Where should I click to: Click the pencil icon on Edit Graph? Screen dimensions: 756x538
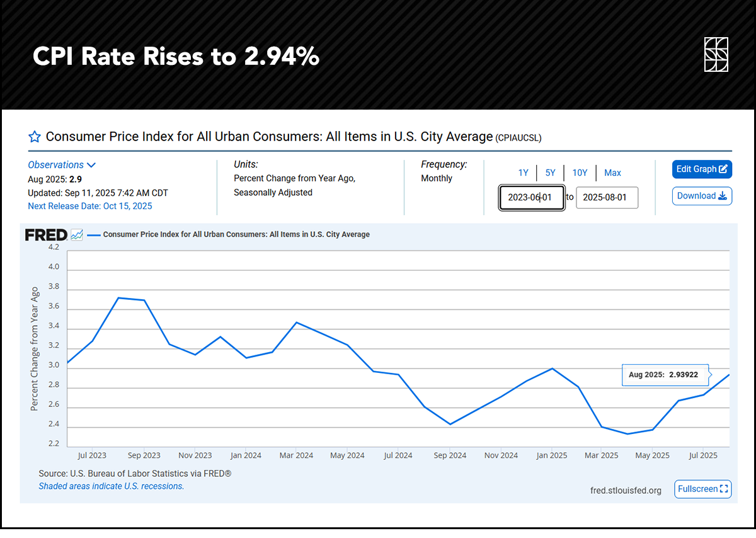click(723, 169)
